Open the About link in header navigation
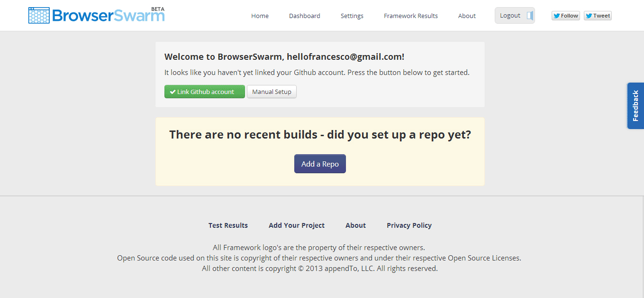The image size is (644, 298). click(467, 16)
